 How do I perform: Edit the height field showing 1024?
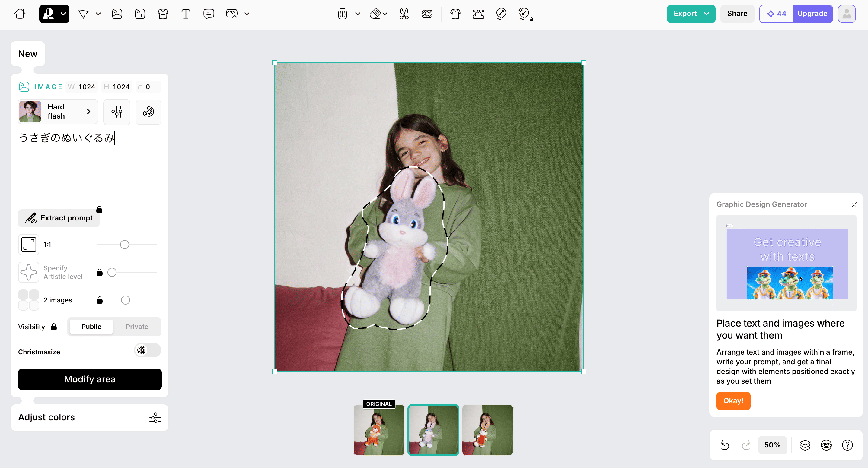point(116,87)
